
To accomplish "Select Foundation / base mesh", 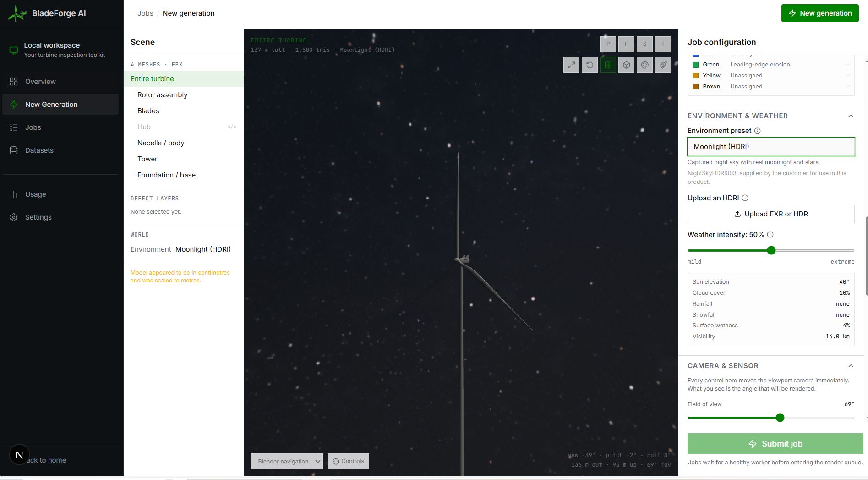I will coord(184,175).
